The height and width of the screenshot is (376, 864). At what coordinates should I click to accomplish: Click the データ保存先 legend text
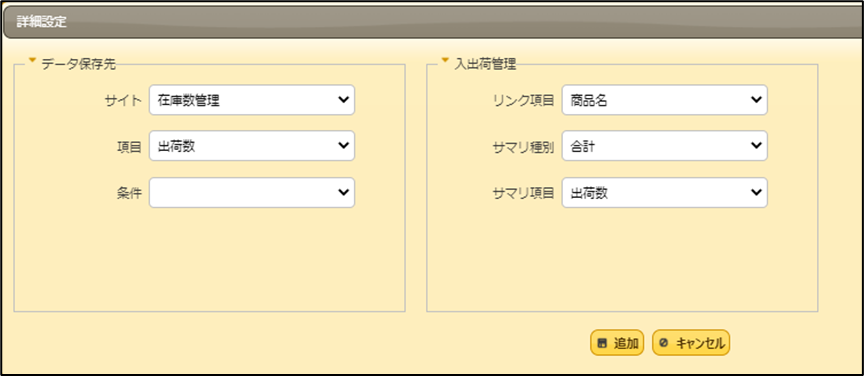pyautogui.click(x=79, y=64)
